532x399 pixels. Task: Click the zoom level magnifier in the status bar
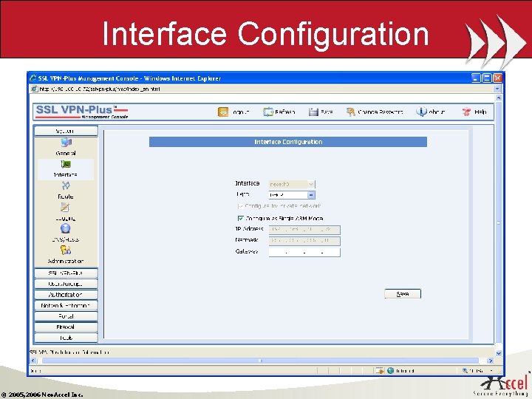click(465, 370)
